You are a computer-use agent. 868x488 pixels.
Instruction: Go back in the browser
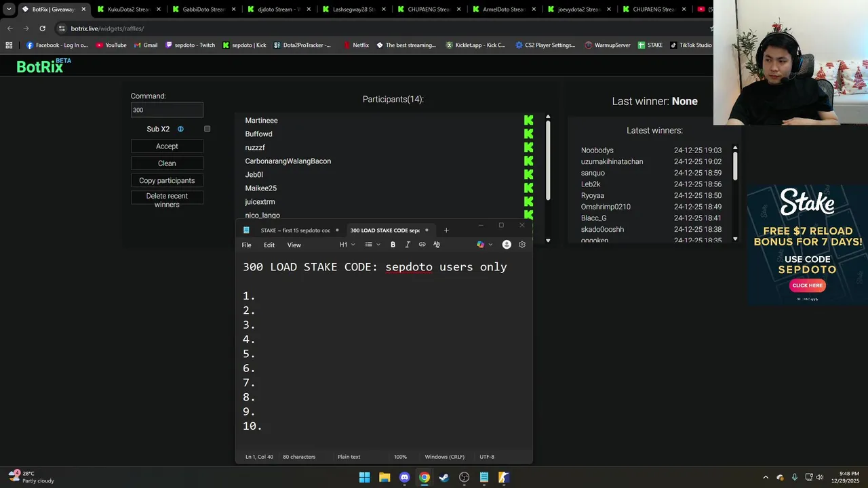pos(9,28)
